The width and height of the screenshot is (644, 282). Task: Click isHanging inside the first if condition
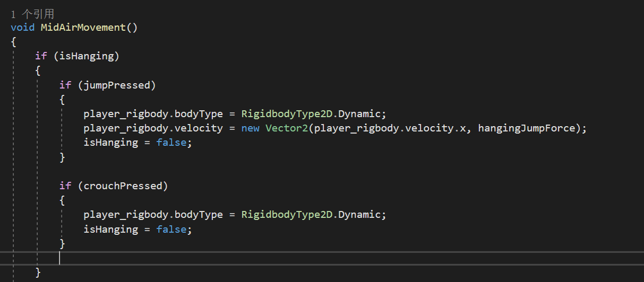(87, 56)
